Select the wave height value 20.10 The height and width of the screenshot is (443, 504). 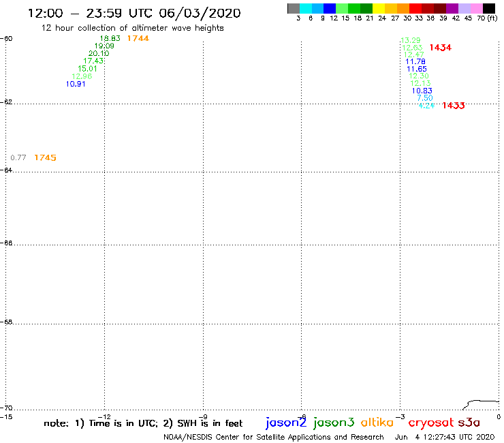point(99,53)
